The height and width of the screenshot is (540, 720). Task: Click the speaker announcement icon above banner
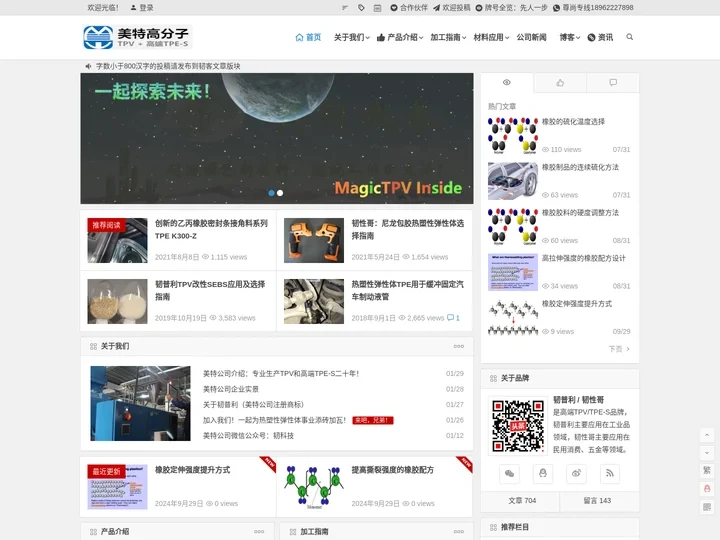[88, 66]
